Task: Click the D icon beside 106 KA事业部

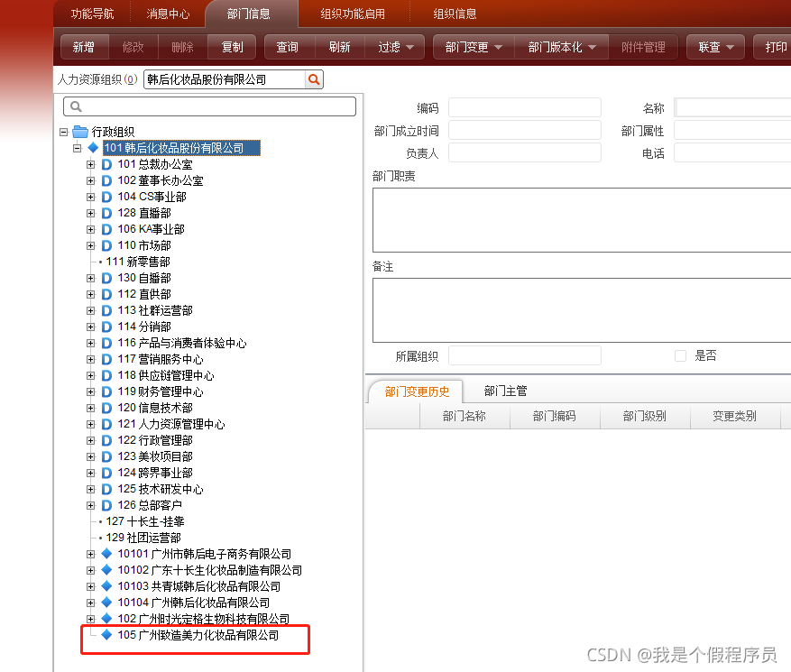Action: [x=106, y=229]
